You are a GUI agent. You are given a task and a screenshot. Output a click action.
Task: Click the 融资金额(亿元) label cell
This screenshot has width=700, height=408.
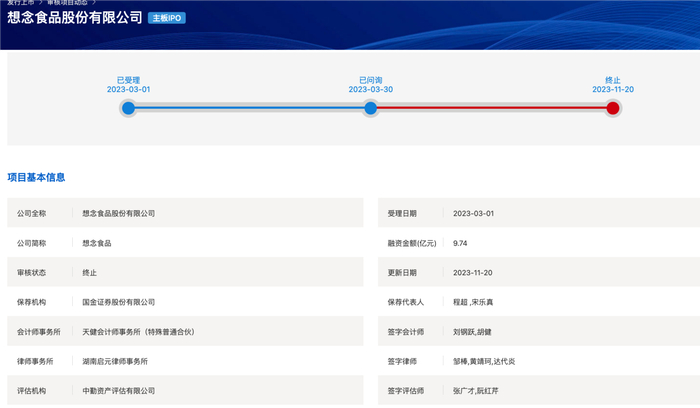coord(412,243)
